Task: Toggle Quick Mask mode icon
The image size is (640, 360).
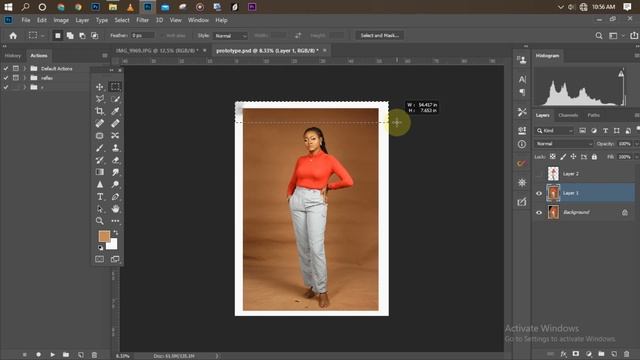Action: click(x=99, y=259)
